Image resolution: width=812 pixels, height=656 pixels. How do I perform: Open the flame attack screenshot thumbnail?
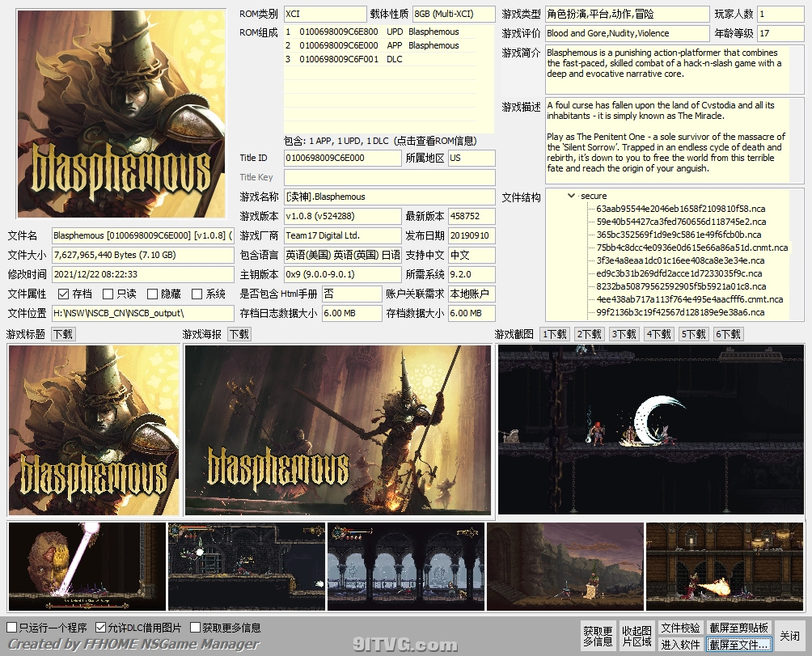(725, 566)
